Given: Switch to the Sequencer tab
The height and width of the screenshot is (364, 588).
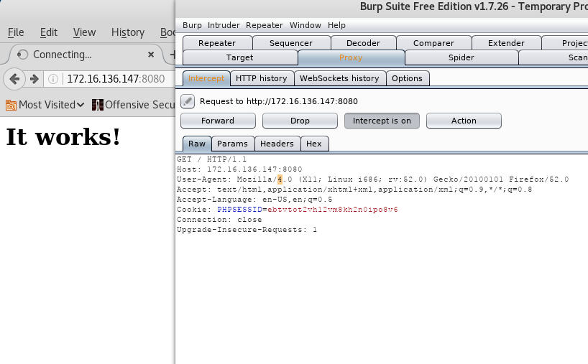Looking at the screenshot, I should [x=291, y=43].
